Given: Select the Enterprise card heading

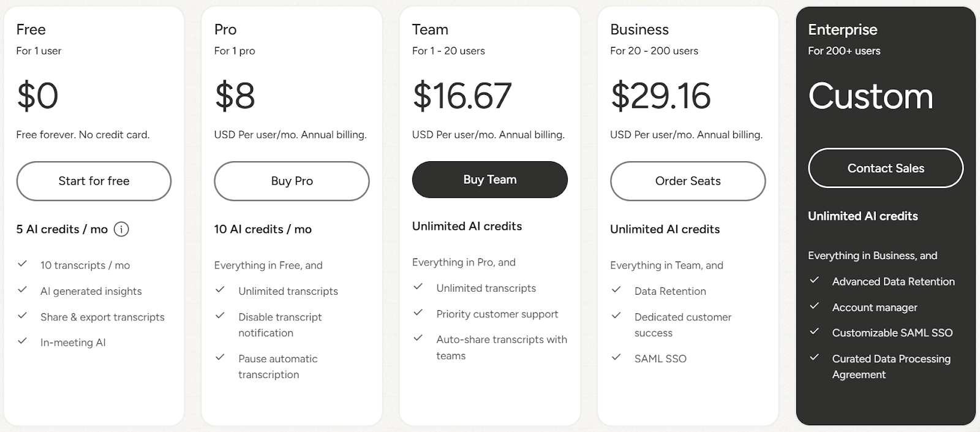Looking at the screenshot, I should 843,29.
